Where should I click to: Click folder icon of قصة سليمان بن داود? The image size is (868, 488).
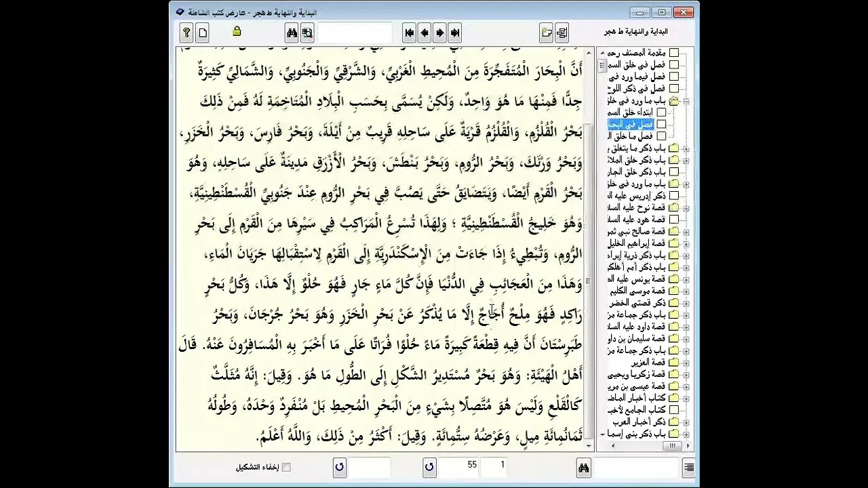(x=674, y=338)
